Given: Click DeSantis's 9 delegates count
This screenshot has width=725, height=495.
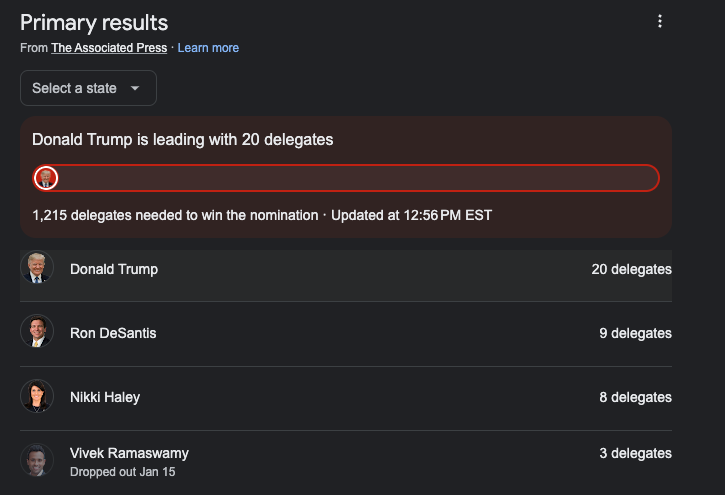Looking at the screenshot, I should [x=635, y=333].
